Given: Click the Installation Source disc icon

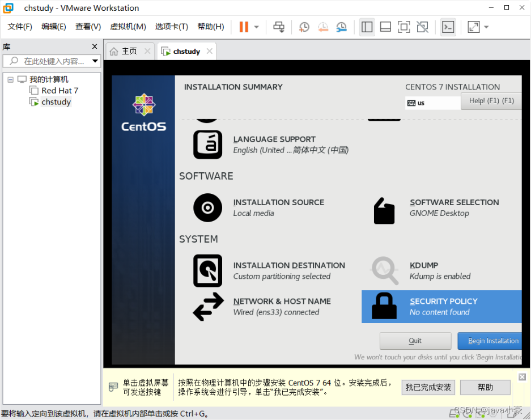Looking at the screenshot, I should pyautogui.click(x=207, y=207).
